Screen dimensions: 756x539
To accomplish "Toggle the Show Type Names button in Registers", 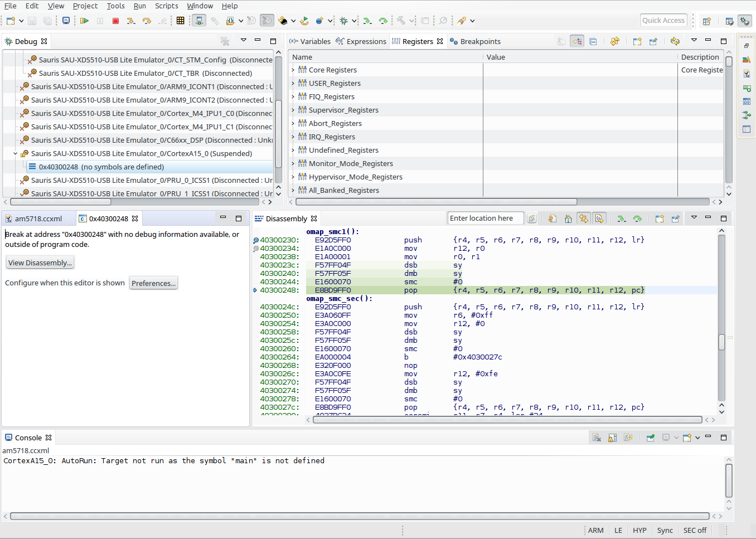I will tap(561, 41).
